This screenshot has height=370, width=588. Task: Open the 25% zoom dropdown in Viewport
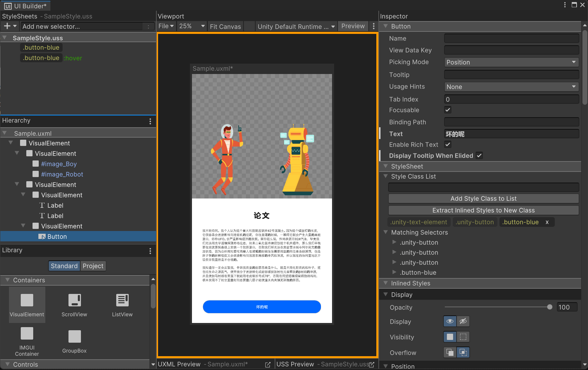(x=191, y=26)
